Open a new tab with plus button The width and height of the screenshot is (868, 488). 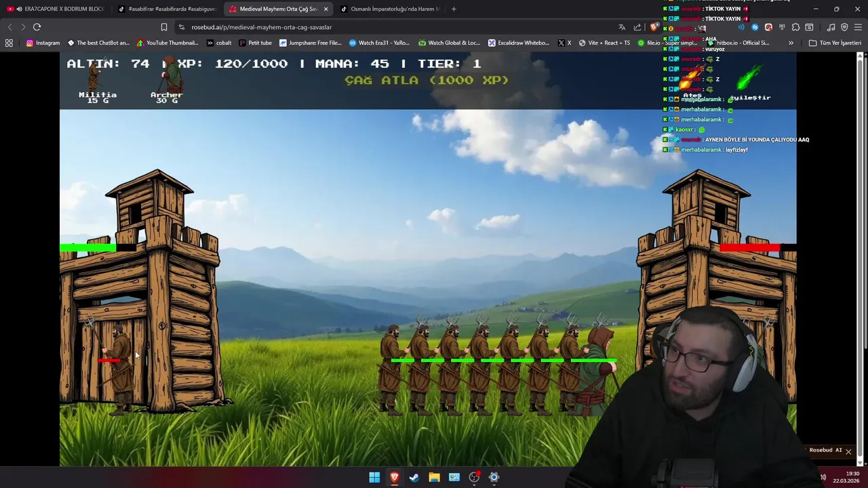[x=454, y=9]
